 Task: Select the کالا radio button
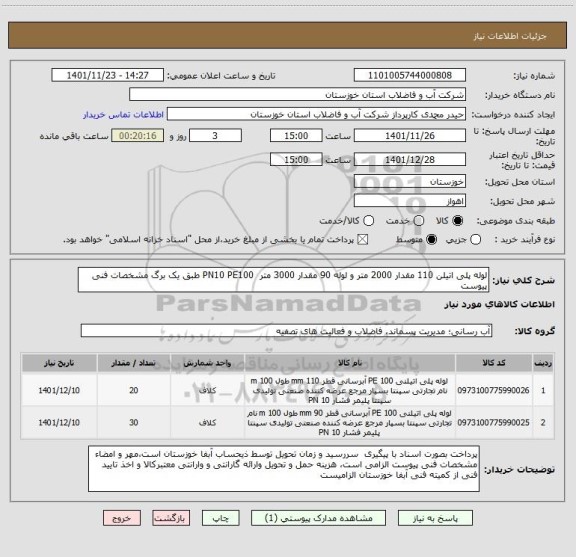458,221
